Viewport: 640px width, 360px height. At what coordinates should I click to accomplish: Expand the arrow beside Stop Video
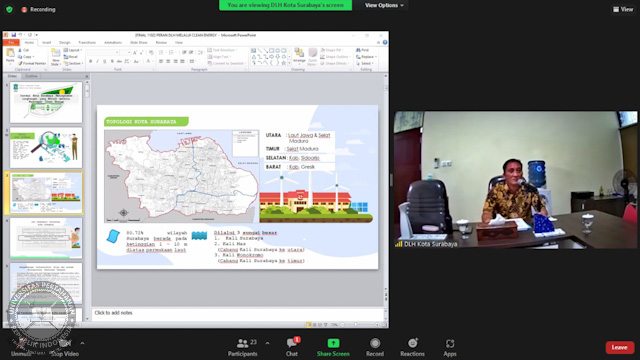click(82, 343)
